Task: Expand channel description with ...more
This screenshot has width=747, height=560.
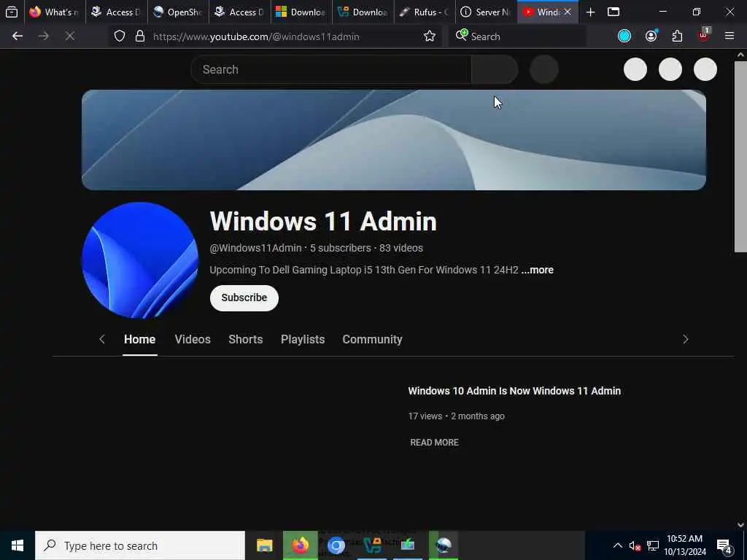Action: click(538, 270)
